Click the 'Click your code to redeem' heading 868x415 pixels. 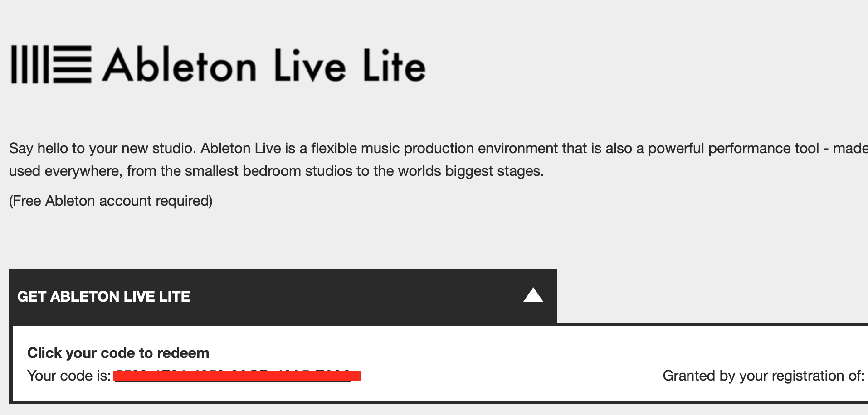click(118, 353)
